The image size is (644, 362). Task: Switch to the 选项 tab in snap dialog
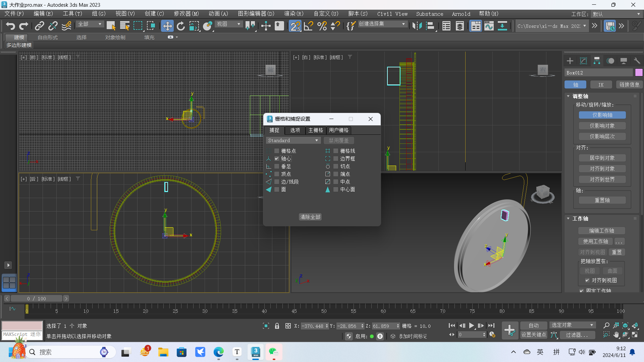point(295,130)
